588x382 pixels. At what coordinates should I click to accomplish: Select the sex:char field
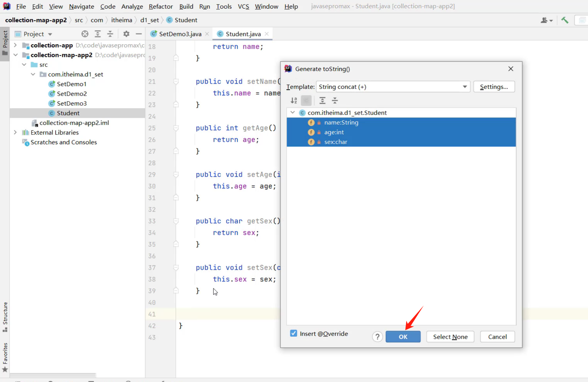pyautogui.click(x=401, y=142)
